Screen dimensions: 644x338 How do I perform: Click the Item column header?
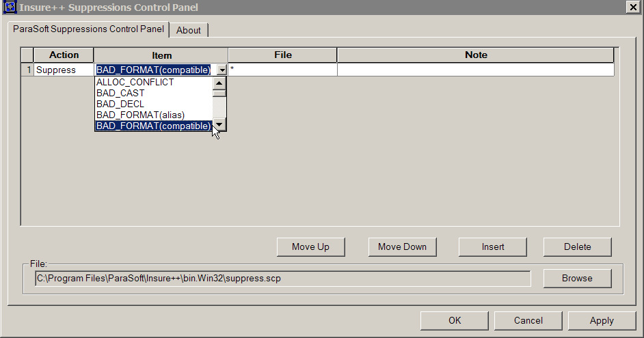pyautogui.click(x=161, y=55)
